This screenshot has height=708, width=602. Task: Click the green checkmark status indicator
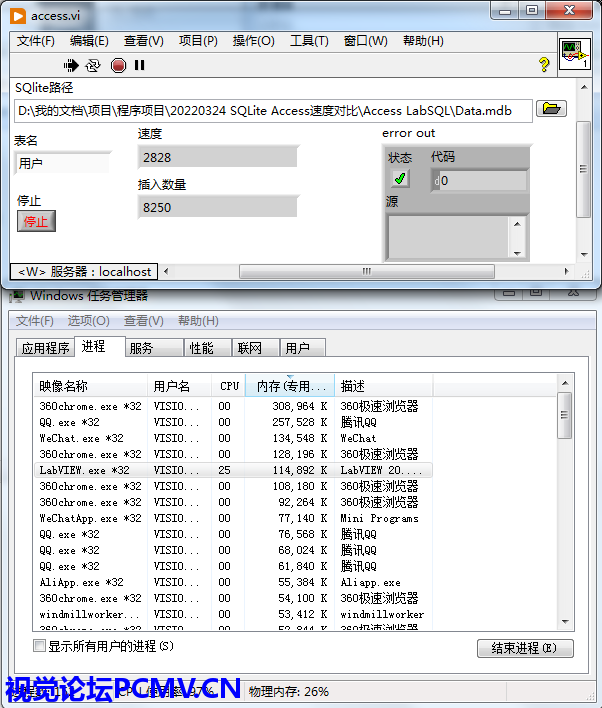(x=400, y=179)
